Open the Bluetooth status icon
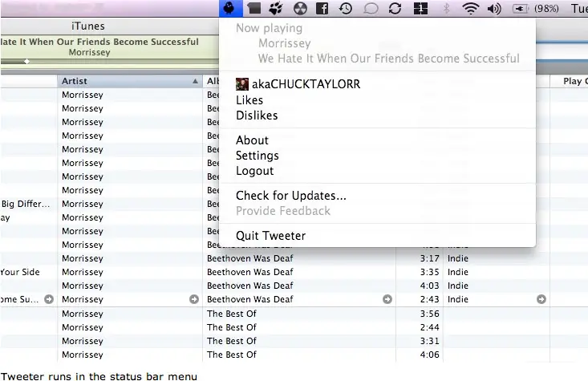Viewport: 588px width, 381px height. click(446, 8)
